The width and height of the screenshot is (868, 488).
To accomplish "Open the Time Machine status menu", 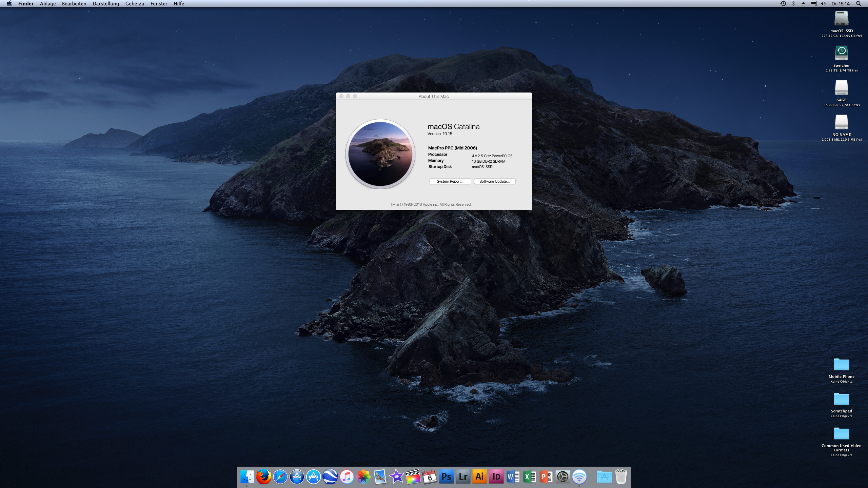I will pyautogui.click(x=783, y=4).
